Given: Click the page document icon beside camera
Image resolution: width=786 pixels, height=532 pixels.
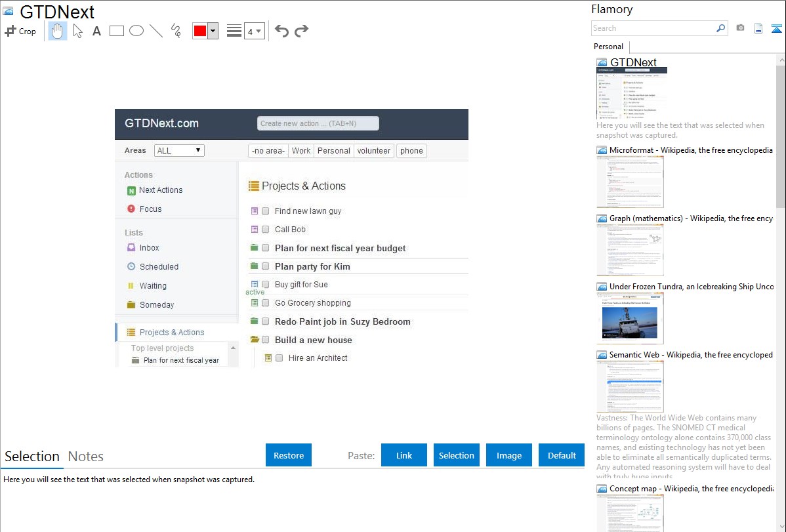Looking at the screenshot, I should (x=758, y=28).
